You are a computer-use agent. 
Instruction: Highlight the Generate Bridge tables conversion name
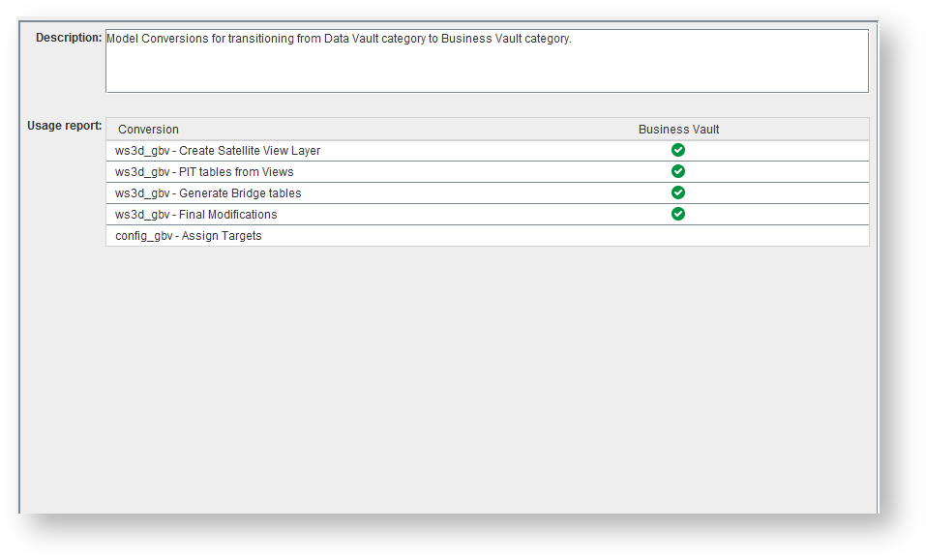(208, 193)
